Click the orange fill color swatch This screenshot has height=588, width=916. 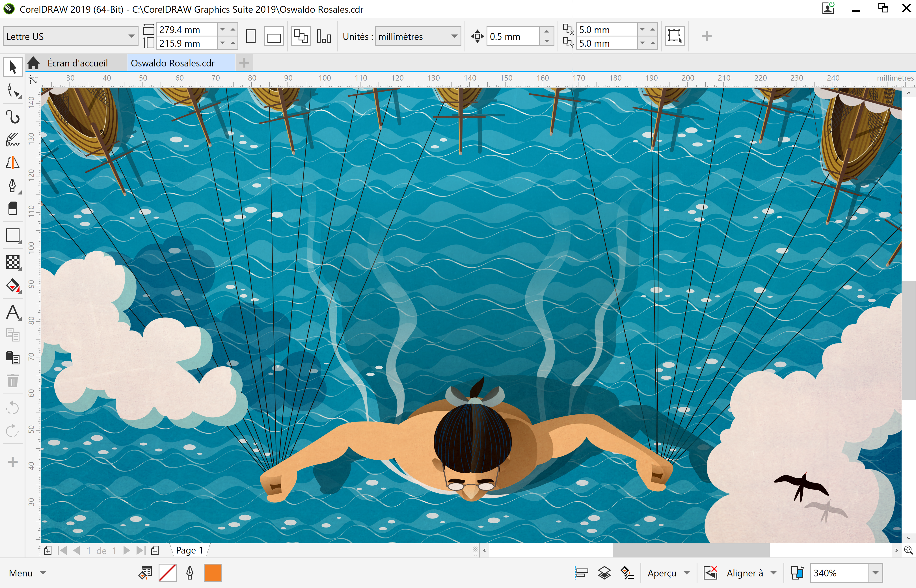pos(212,573)
